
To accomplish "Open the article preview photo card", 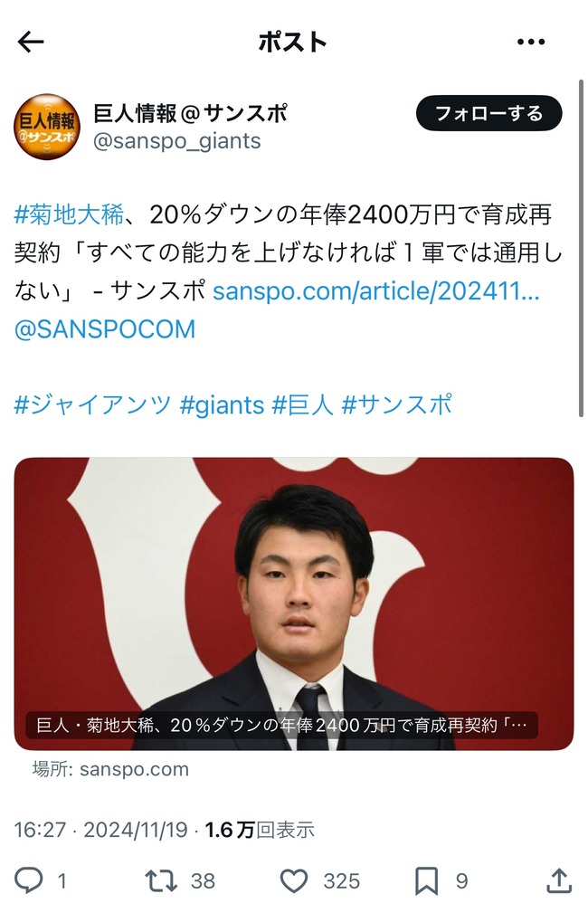I will coord(293,604).
